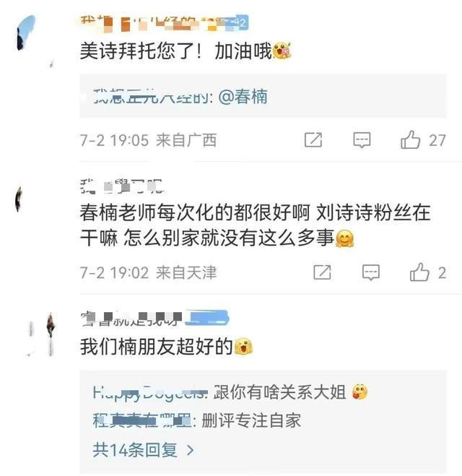
Task: Like the 春楠老师 comment from 天津
Action: [x=419, y=272]
